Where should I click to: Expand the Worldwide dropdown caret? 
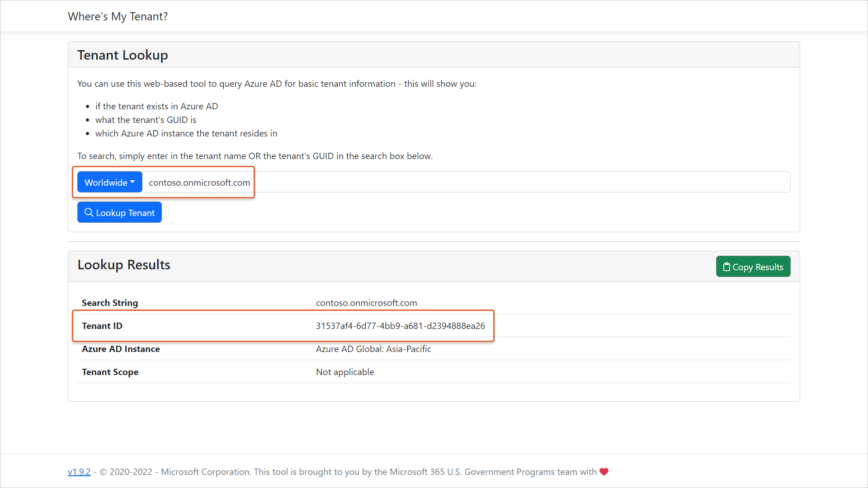point(132,182)
